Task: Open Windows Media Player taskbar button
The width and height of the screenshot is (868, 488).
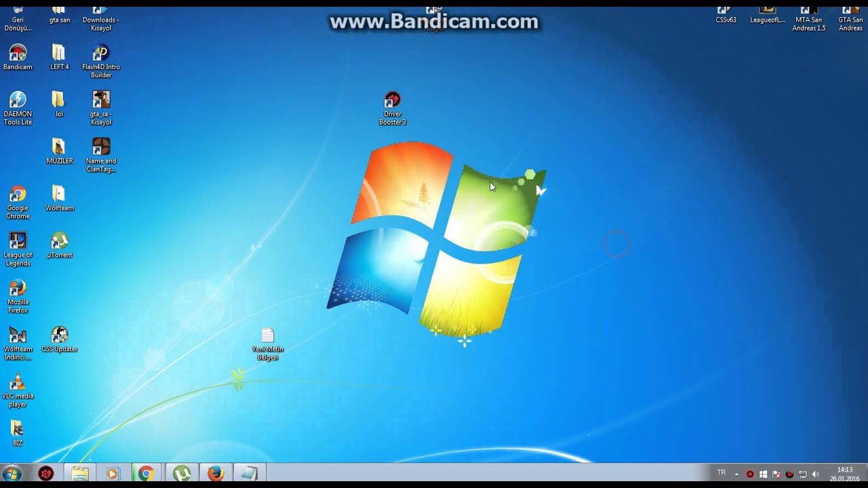Action: pos(113,473)
